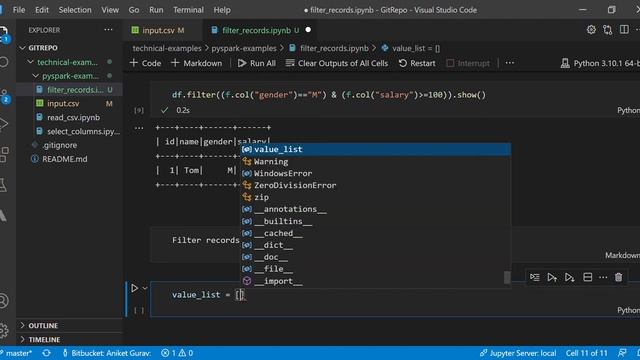Open the Run menu
The width and height of the screenshot is (640, 360).
[156, 10]
